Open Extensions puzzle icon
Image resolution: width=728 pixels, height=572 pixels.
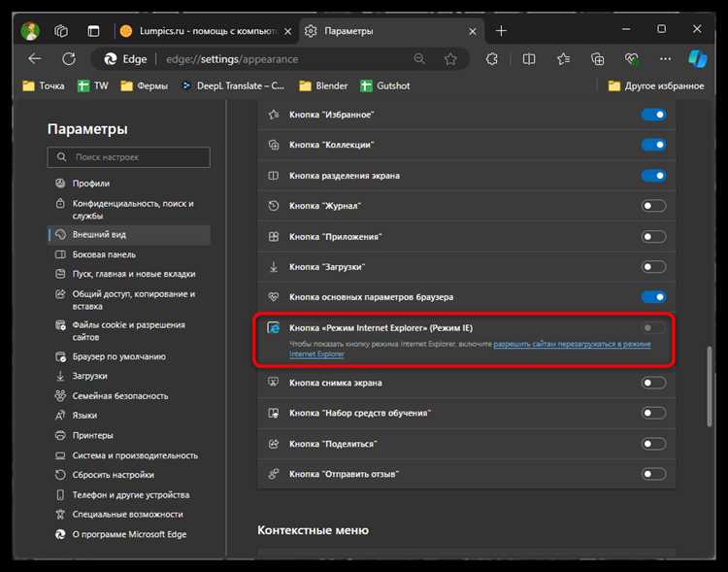(x=492, y=59)
